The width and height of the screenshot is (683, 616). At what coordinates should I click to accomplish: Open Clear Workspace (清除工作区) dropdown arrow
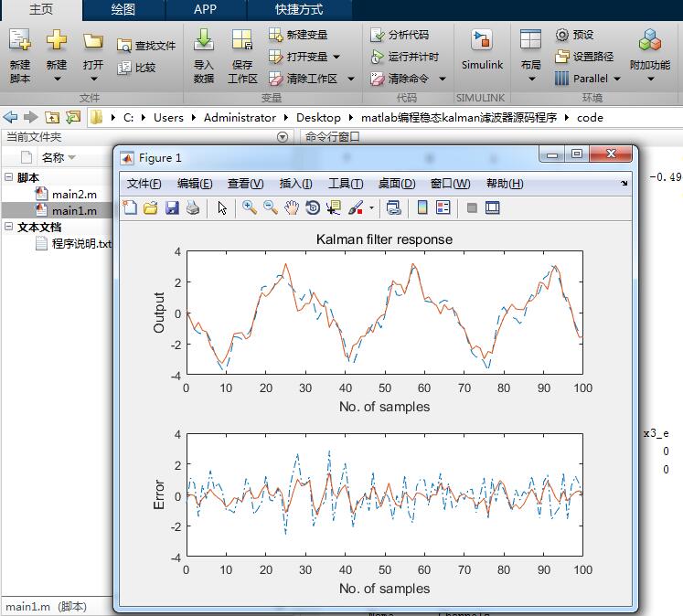pyautogui.click(x=351, y=79)
